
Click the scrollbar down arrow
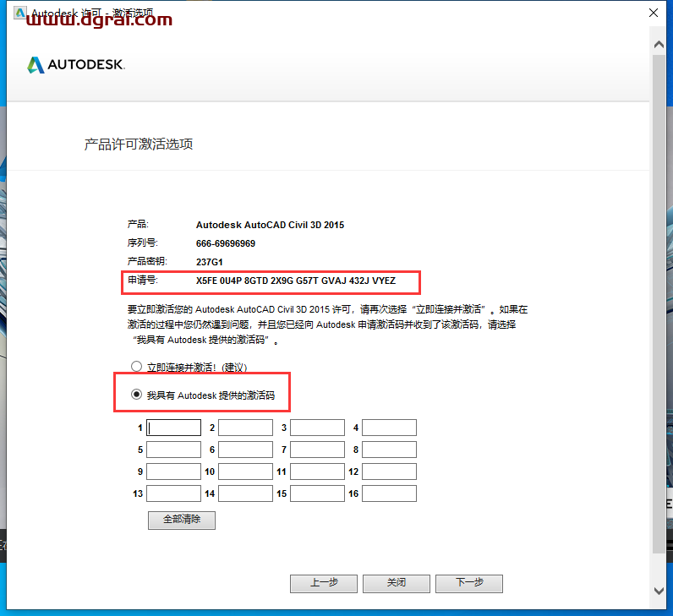(659, 591)
